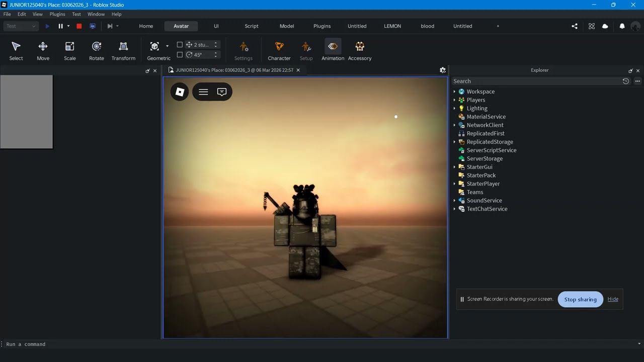Open the Test mode dropdown
The width and height of the screenshot is (644, 362).
[21, 26]
